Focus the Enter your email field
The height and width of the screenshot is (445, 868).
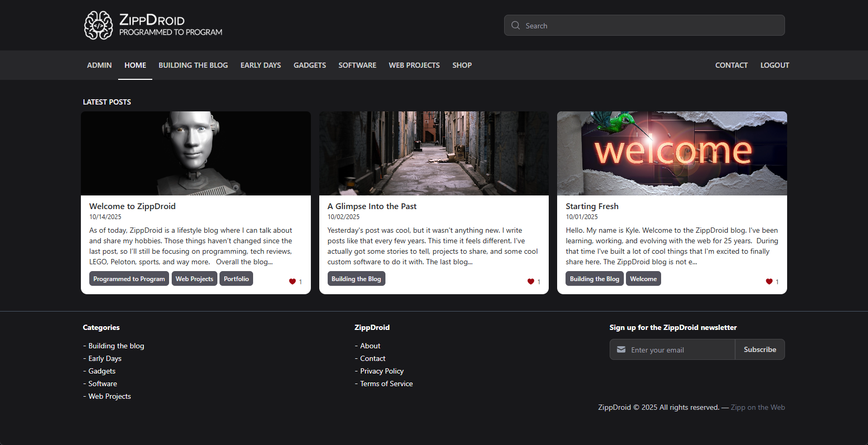(x=680, y=350)
